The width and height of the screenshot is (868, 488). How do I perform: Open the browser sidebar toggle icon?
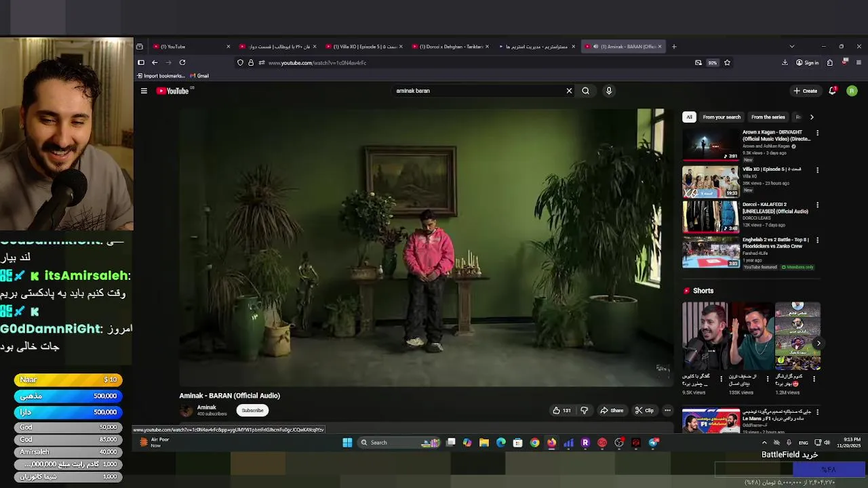coord(141,62)
